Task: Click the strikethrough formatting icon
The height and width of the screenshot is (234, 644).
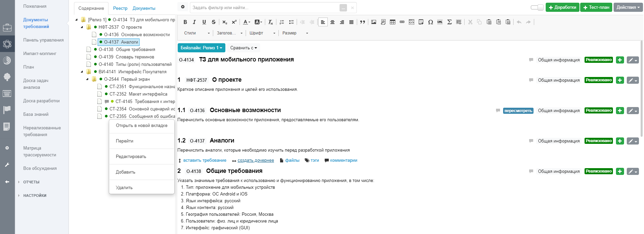Action: (214, 22)
